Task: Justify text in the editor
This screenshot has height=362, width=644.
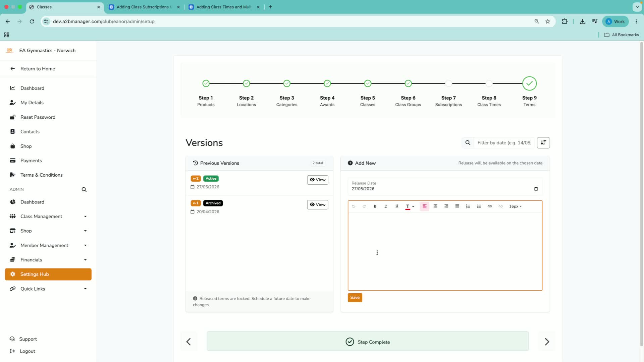Action: coord(457,206)
